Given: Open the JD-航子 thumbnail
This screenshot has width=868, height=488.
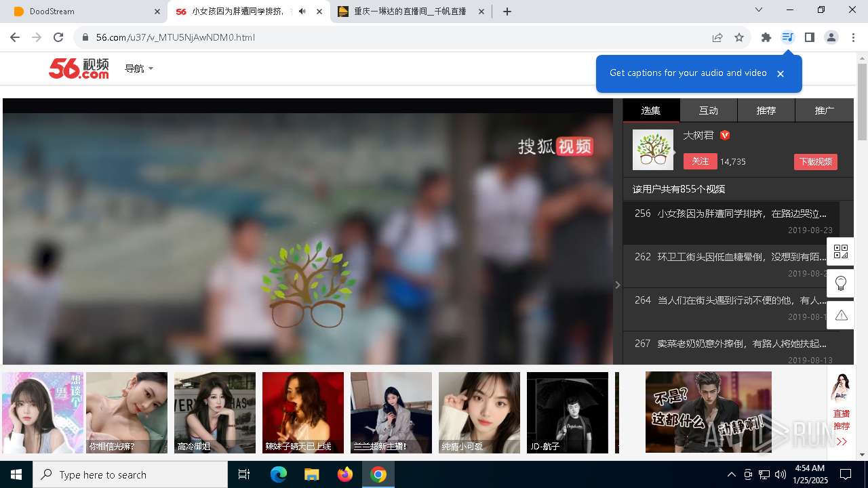Looking at the screenshot, I should [568, 413].
